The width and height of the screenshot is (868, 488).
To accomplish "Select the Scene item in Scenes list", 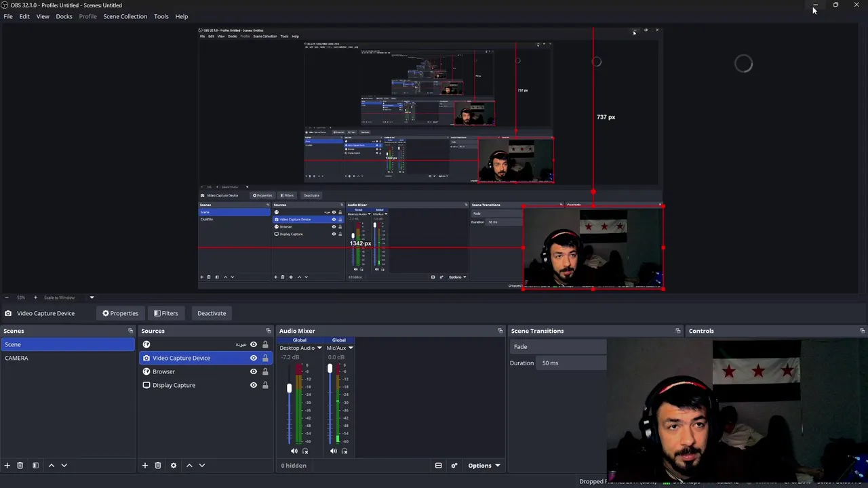I will [68, 344].
